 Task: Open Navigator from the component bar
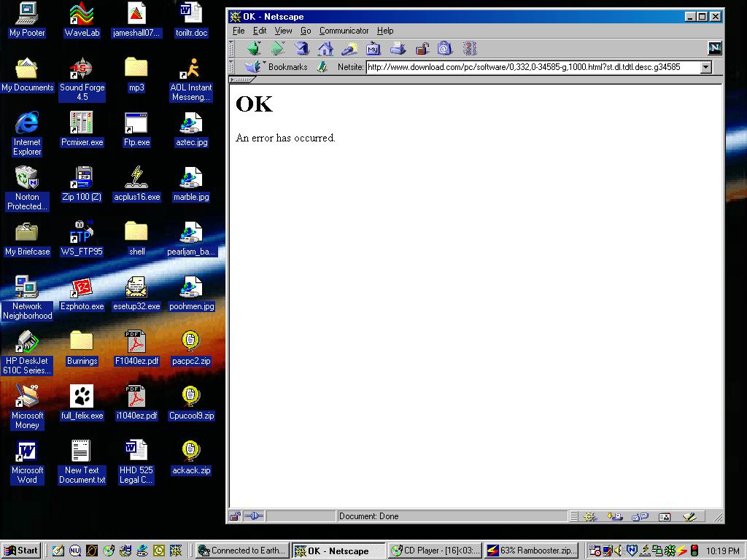(x=589, y=517)
